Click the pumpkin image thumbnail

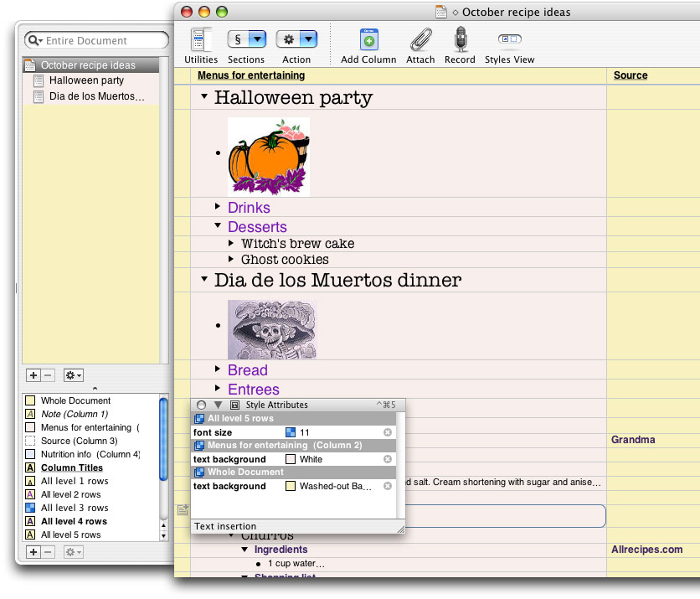pos(269,157)
